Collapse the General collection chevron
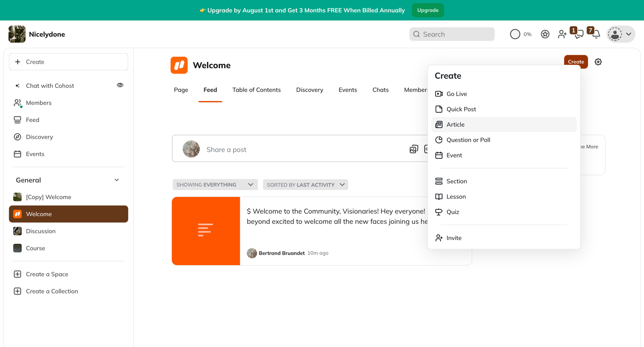This screenshot has width=644, height=347. pyautogui.click(x=117, y=180)
